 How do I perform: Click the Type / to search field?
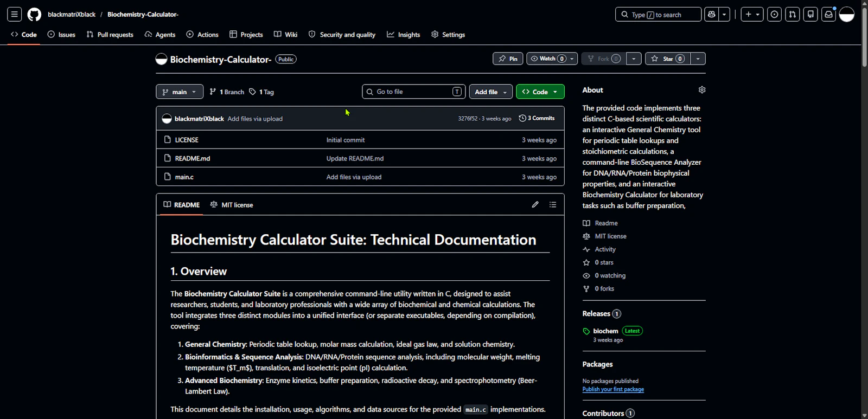click(x=658, y=15)
